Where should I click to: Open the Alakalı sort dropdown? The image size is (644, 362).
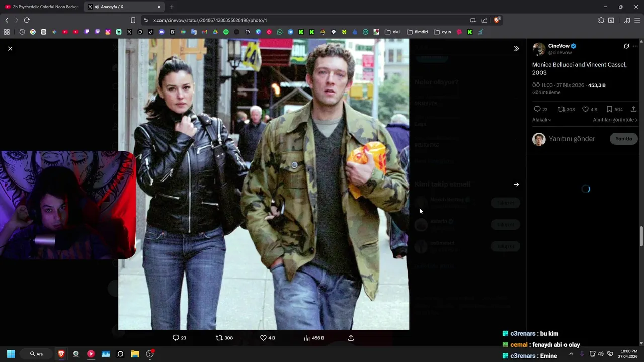point(542,120)
